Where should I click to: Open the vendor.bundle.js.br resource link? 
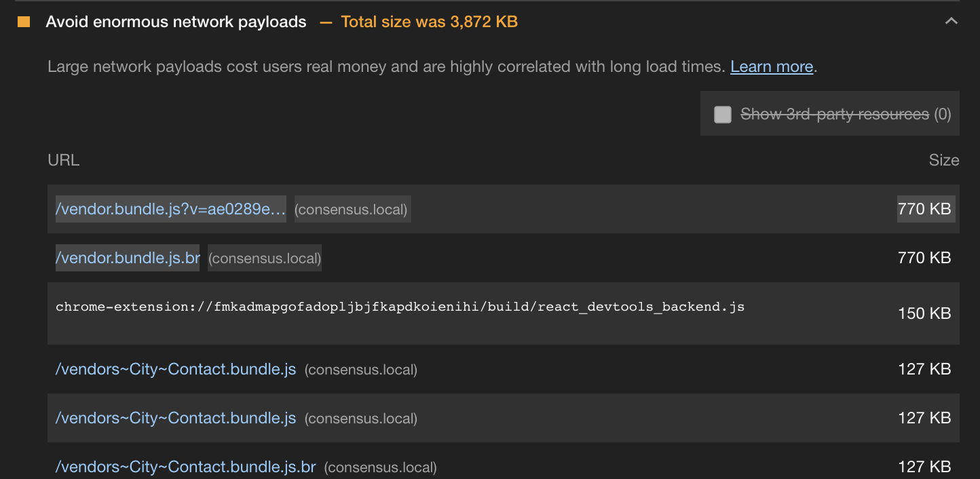click(x=127, y=257)
